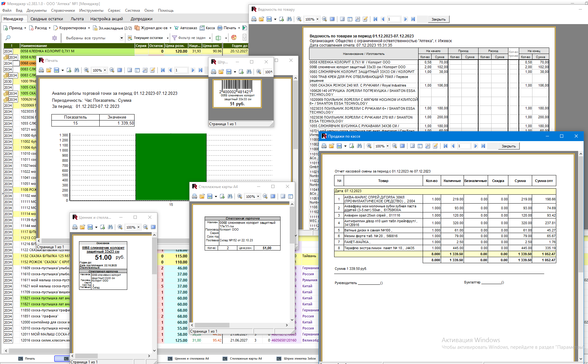Go to last page in 'Продажи по кассе'
Screen dimensions: 588x364
click(x=483, y=146)
